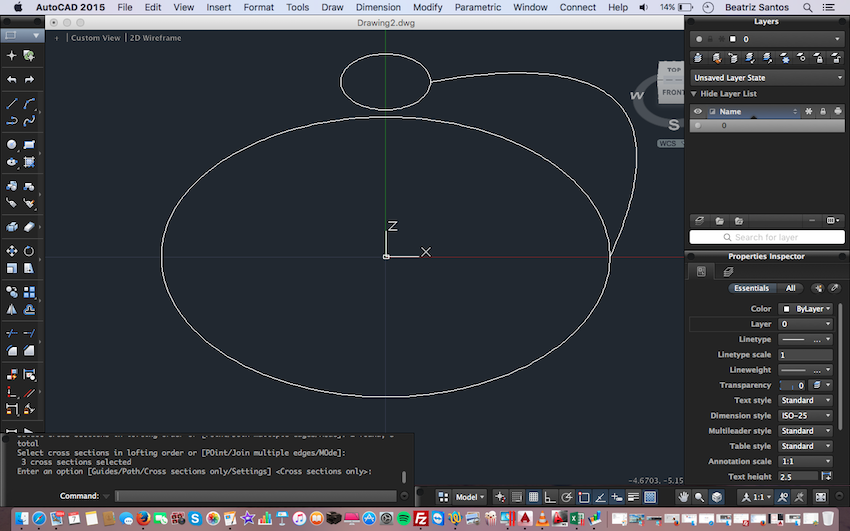Open the Color ByLayer swatch selector
Screen dimensions: 850x531
pos(806,309)
